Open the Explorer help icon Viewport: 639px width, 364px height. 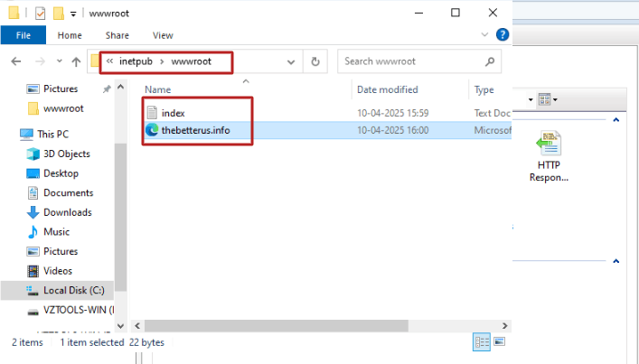pos(503,34)
